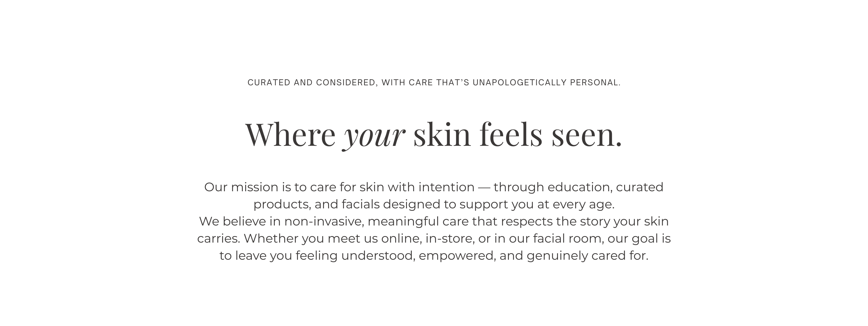Image resolution: width=868 pixels, height=326 pixels.
Task: Click the word "non-invasive" in the paragraph
Action: 324,222
